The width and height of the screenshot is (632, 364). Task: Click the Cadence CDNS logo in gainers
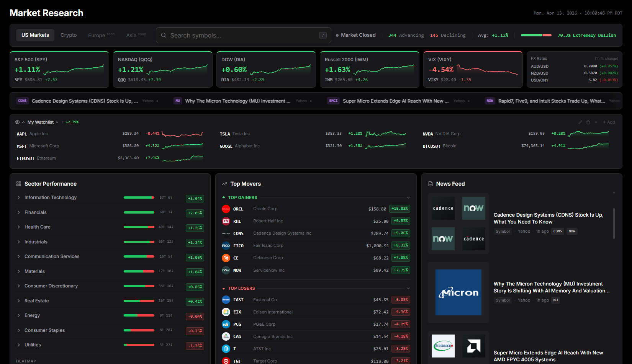click(226, 233)
